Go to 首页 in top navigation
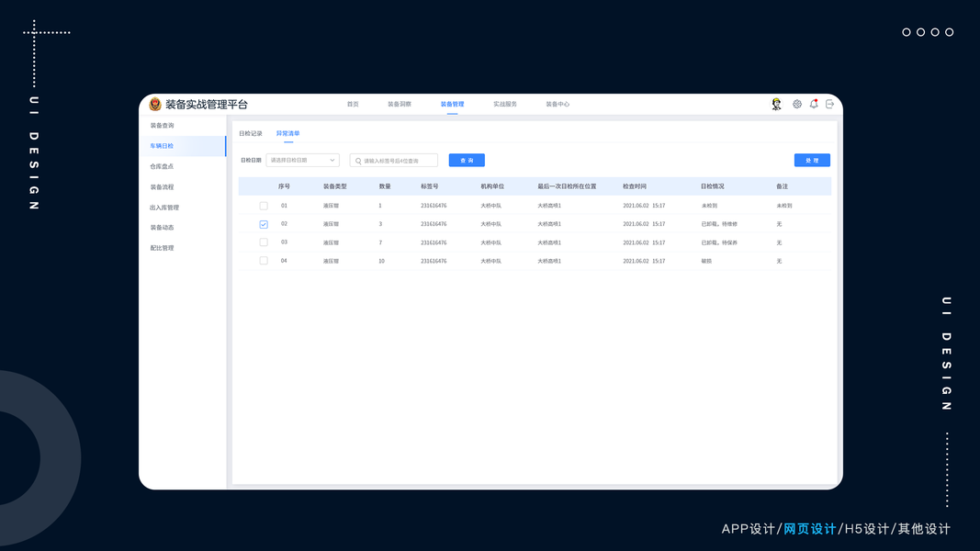Image resolution: width=980 pixels, height=551 pixels. [x=353, y=105]
